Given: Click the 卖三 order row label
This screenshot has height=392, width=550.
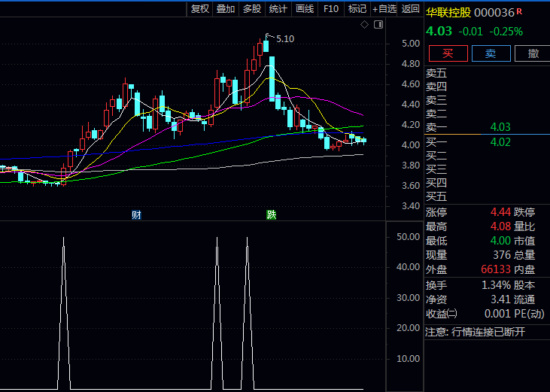Looking at the screenshot, I should coord(436,101).
